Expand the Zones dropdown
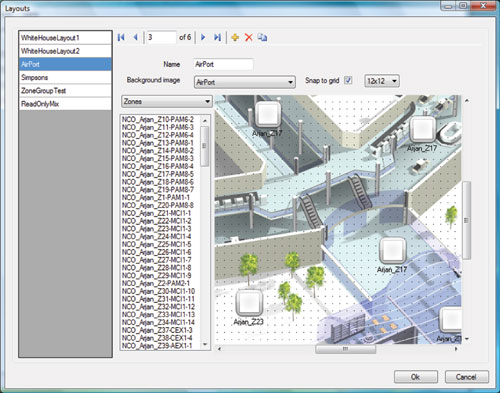 pyautogui.click(x=167, y=101)
